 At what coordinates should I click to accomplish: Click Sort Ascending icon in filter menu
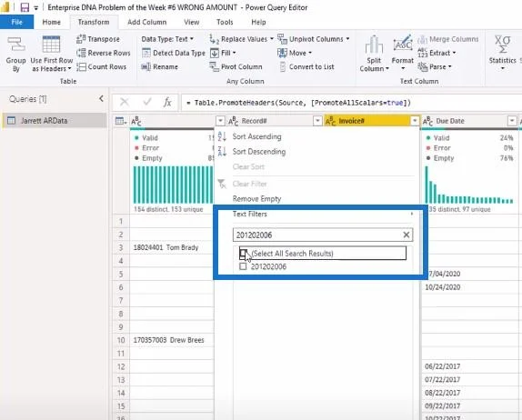(x=222, y=136)
